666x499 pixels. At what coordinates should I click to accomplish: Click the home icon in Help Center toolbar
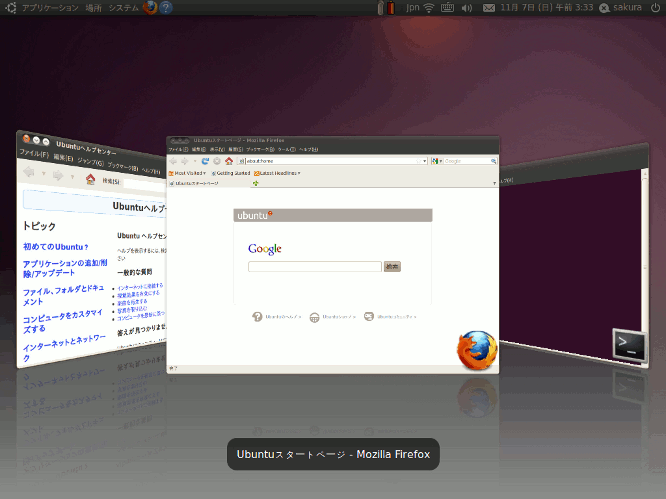(x=90, y=180)
